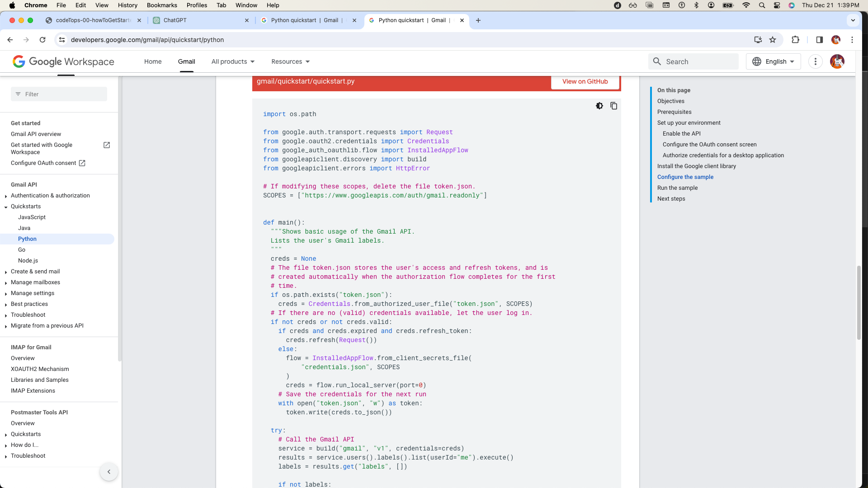Open Chrome History menu

127,5
